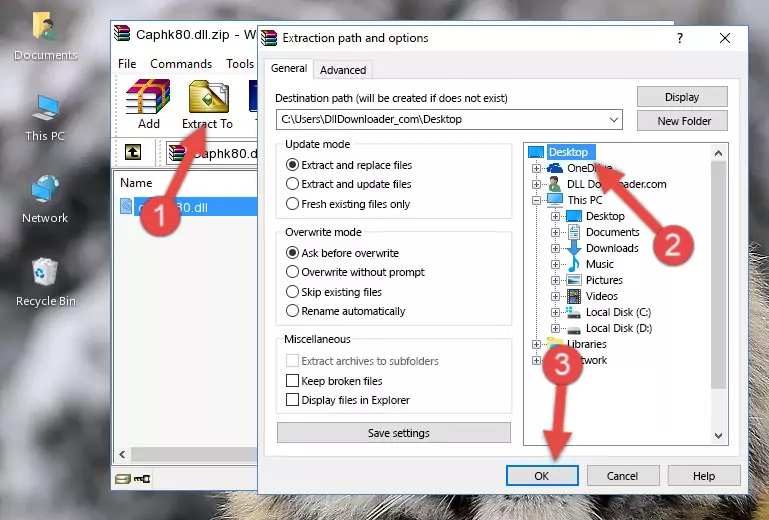Expand the Videos tree node
769x520 pixels.
point(555,296)
